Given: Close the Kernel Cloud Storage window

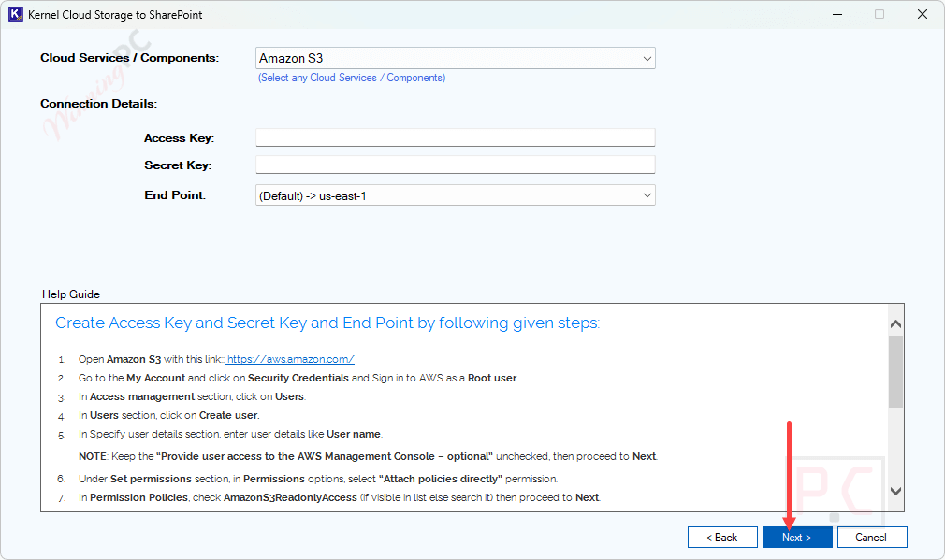Looking at the screenshot, I should point(923,14).
